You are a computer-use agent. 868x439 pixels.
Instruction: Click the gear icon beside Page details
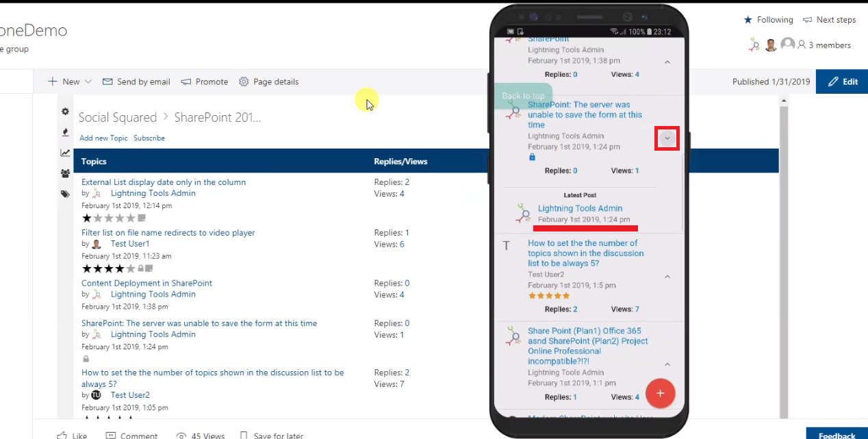(x=244, y=81)
